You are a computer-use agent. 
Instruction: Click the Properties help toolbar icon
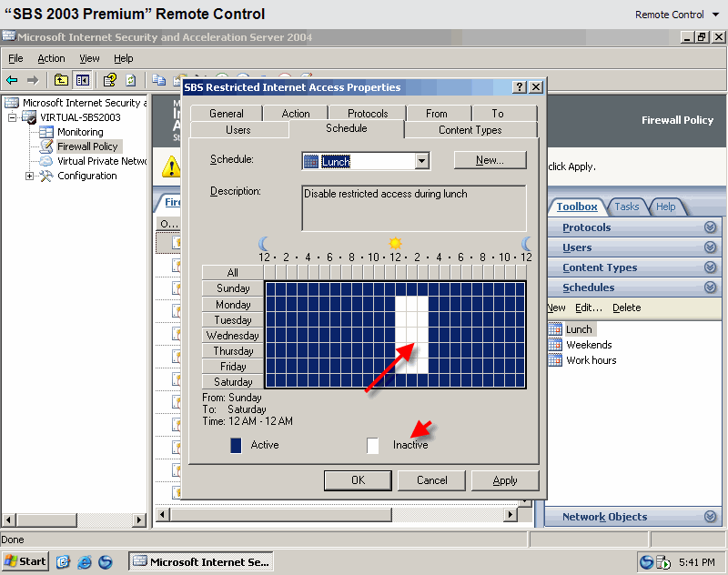coord(109,80)
